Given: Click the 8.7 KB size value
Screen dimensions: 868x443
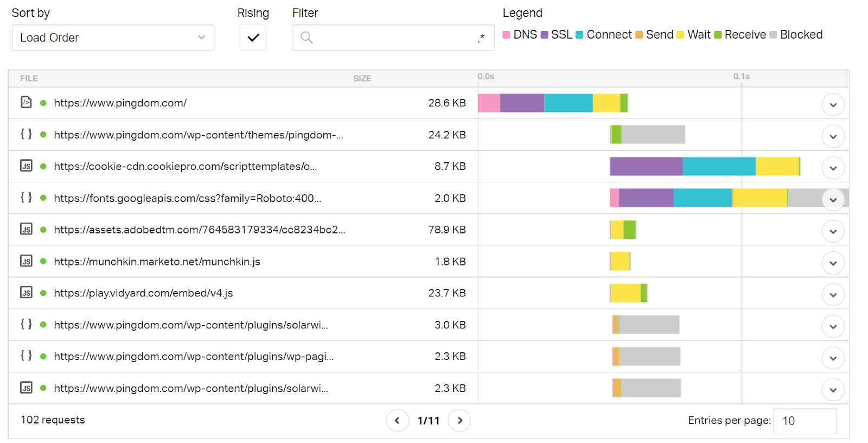Looking at the screenshot, I should (450, 166).
